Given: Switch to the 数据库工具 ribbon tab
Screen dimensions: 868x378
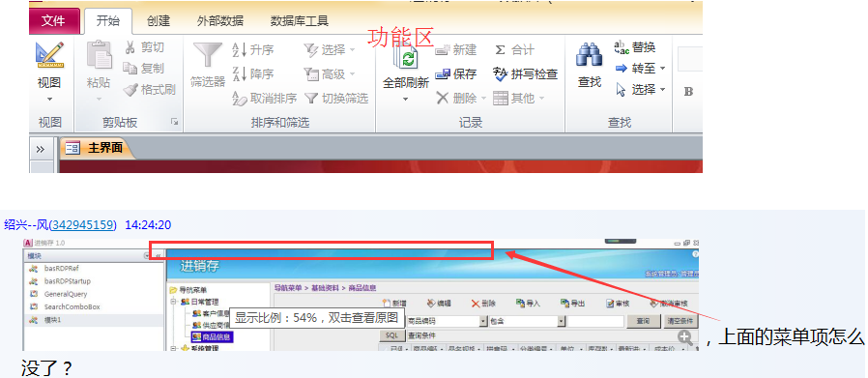Looking at the screenshot, I should [x=300, y=21].
